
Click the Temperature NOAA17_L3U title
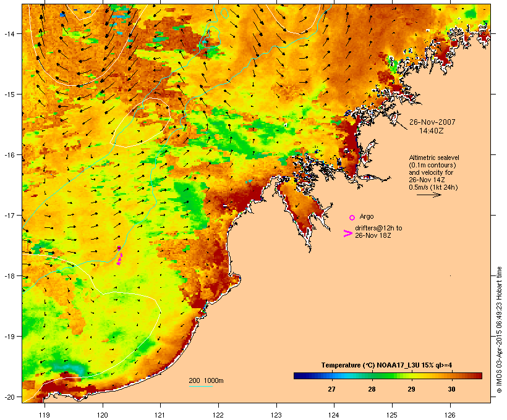tap(386, 365)
